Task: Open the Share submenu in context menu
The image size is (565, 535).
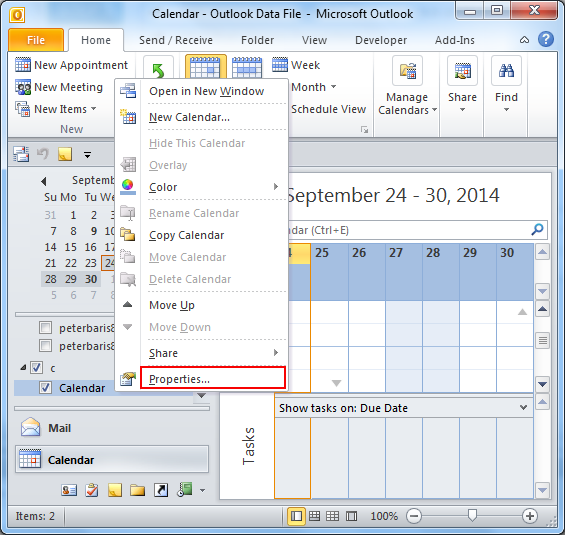Action: [x=202, y=353]
